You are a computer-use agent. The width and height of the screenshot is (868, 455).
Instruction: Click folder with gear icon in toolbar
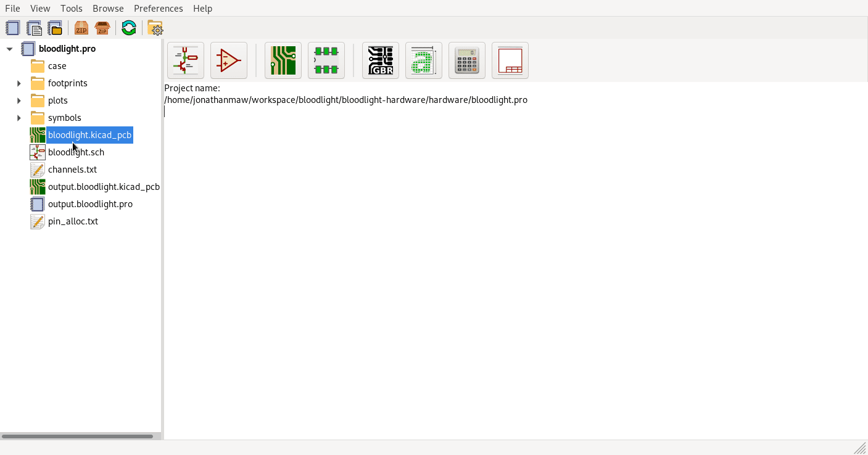[155, 28]
